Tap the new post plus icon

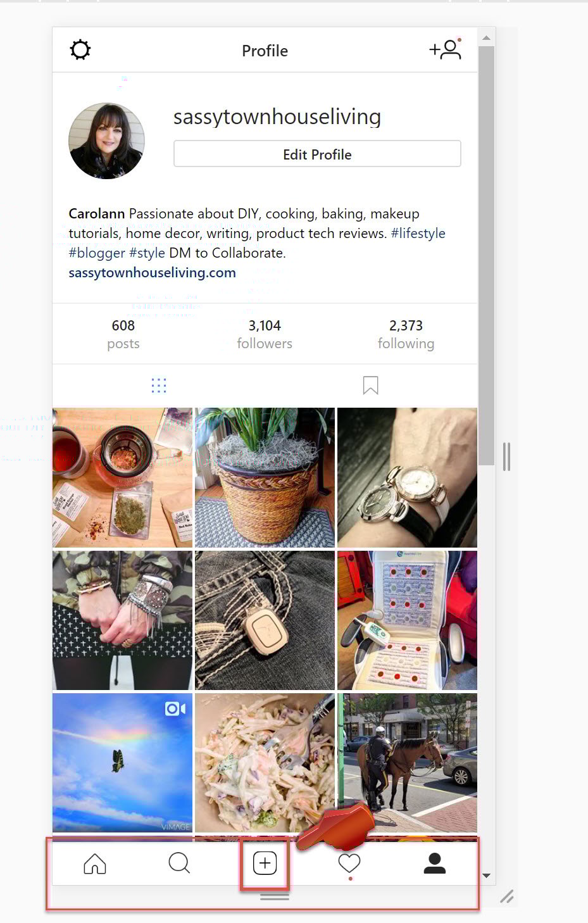(x=265, y=863)
